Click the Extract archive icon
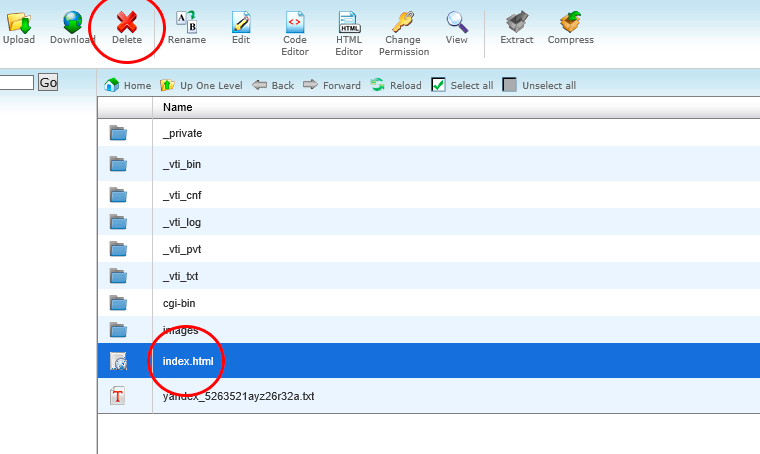This screenshot has height=454, width=760. 517,22
